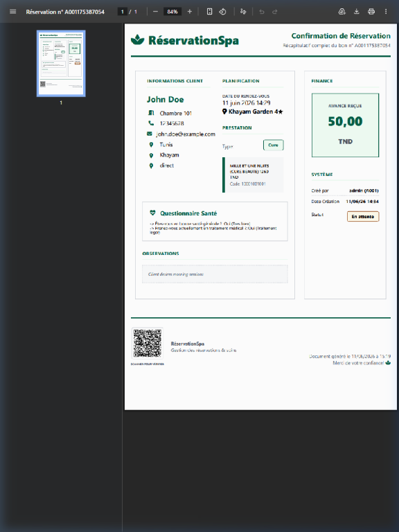The image size is (399, 532).
Task: Click the En attente status badge
Action: pyautogui.click(x=363, y=216)
